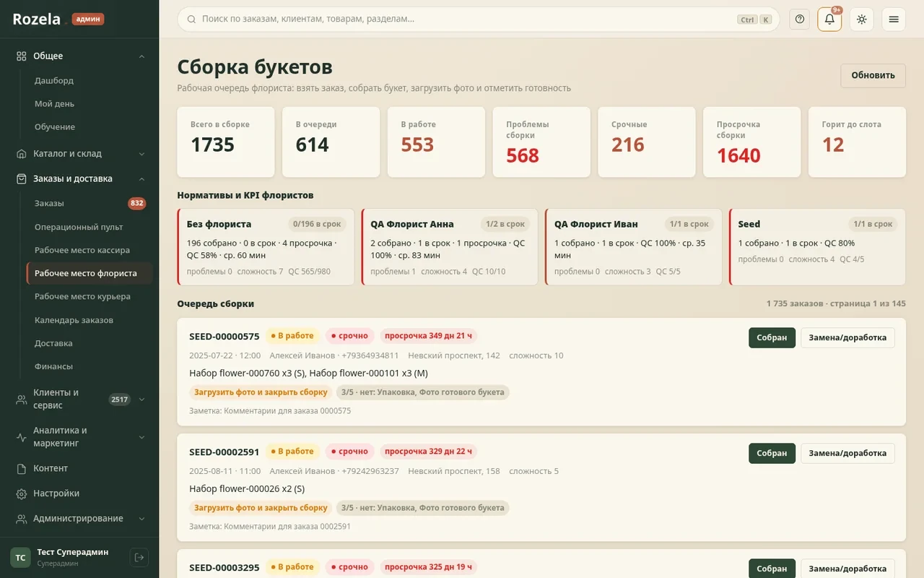Viewport: 924px width, 578px height.
Task: Click Горит до слота 12 card
Action: pos(857,142)
